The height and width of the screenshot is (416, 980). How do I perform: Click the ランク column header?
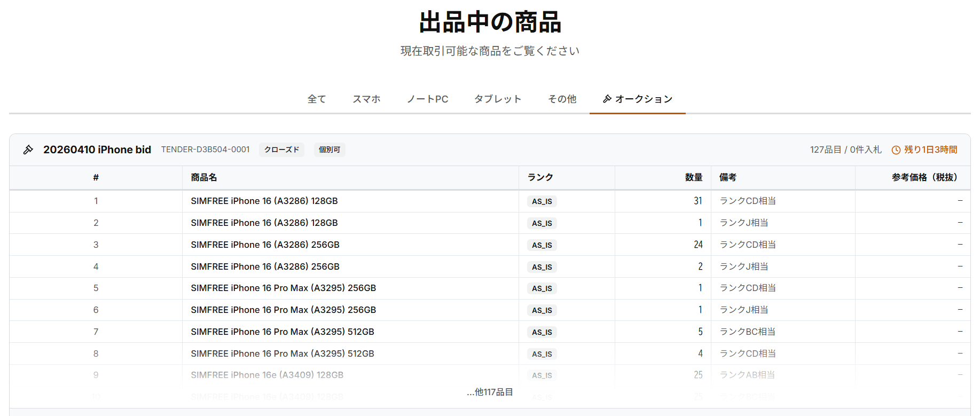[540, 177]
